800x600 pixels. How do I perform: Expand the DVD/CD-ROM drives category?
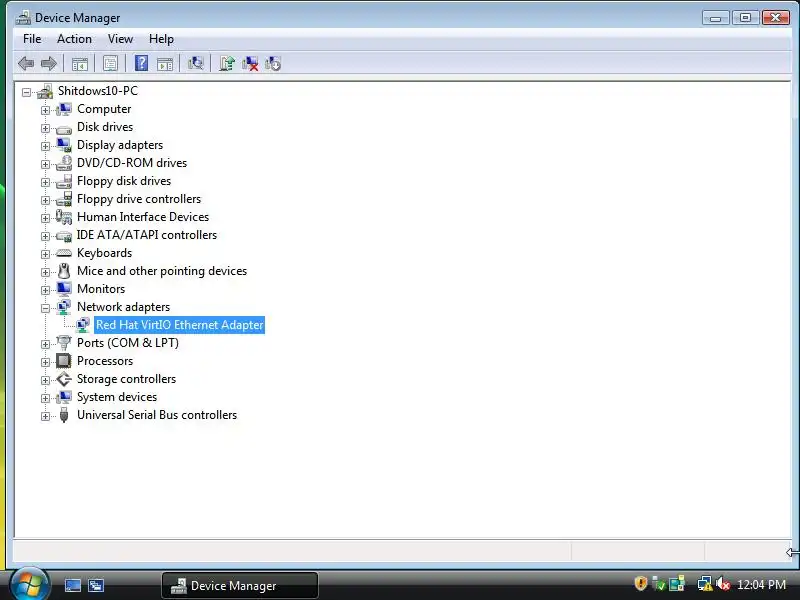coord(45,164)
